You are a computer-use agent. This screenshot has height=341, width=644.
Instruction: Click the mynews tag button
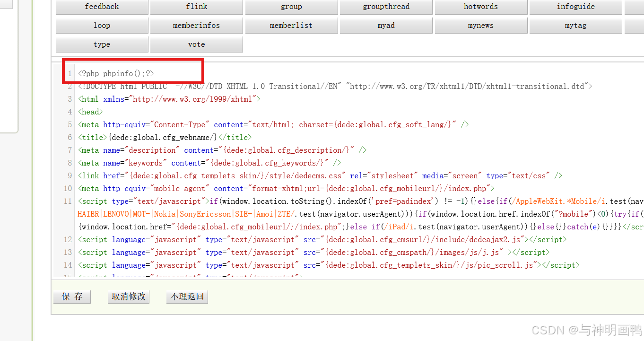click(481, 26)
